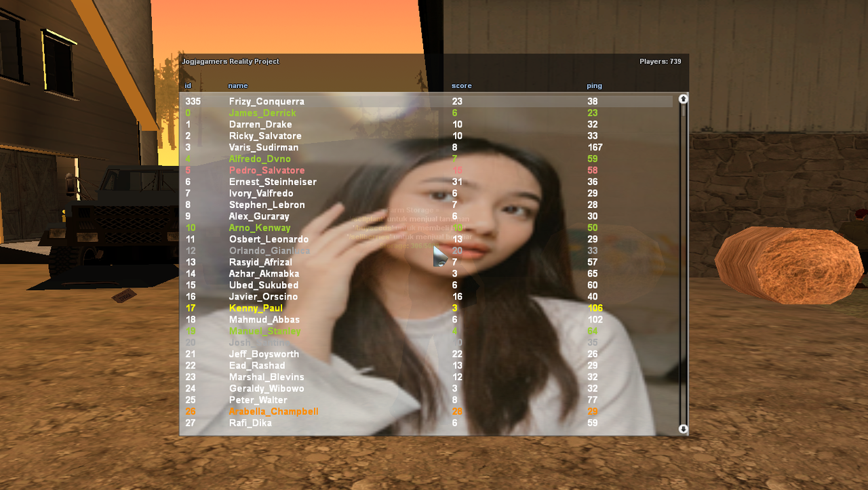Click the scroll up arrow of the player list
Viewport: 868px width, 490px height.
coord(683,99)
